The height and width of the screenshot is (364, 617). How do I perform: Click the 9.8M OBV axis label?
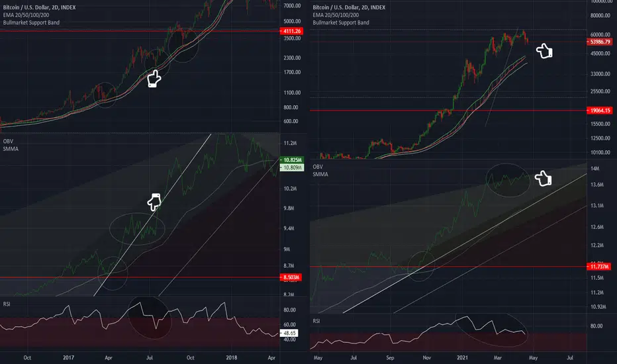[289, 208]
